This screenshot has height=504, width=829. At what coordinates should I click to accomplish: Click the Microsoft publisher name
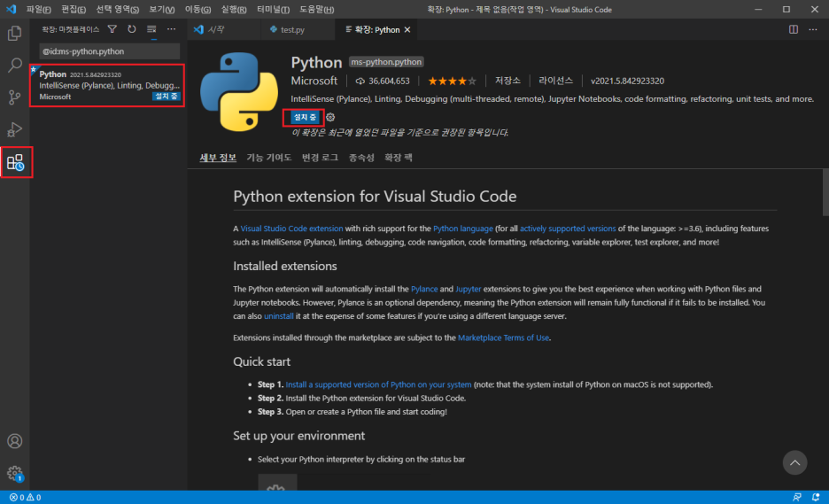(314, 81)
